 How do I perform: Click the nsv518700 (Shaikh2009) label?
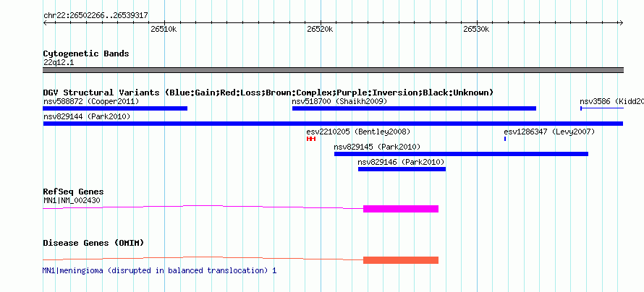[339, 101]
